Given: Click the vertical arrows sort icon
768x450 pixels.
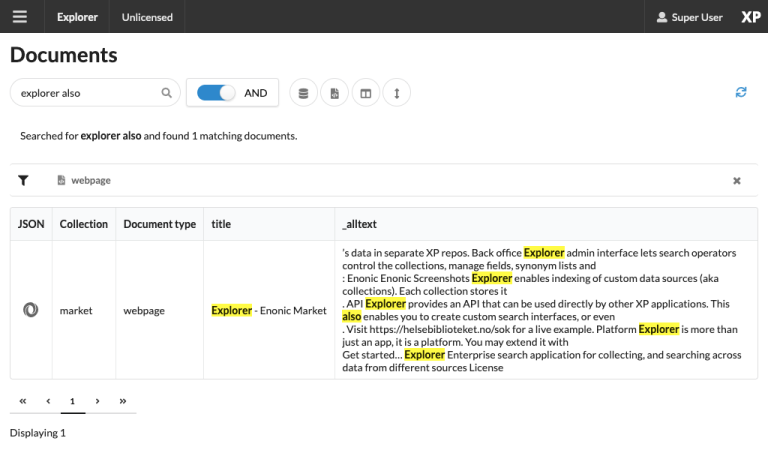Looking at the screenshot, I should click(x=397, y=93).
